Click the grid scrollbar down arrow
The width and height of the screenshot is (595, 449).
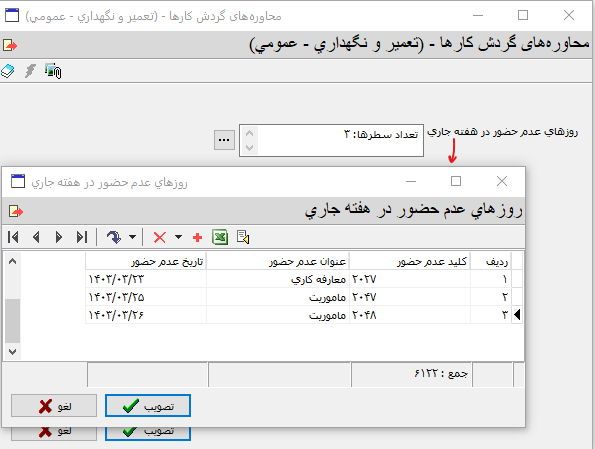tap(13, 351)
